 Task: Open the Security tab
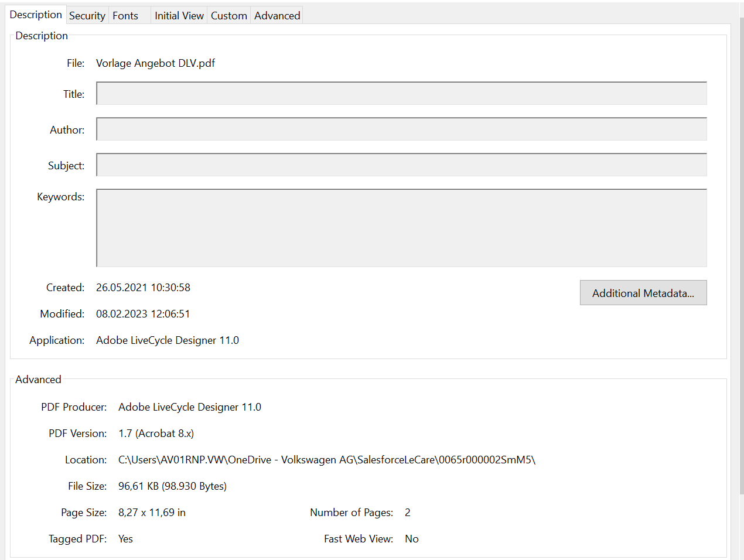[x=87, y=16]
